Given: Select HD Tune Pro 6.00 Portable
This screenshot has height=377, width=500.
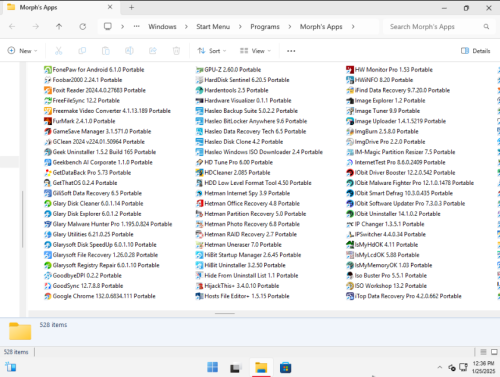Looking at the screenshot, I should (x=234, y=162).
